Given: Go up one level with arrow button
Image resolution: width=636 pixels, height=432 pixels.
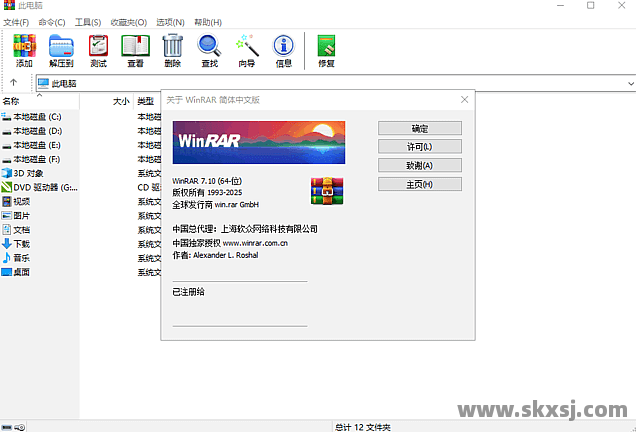Looking at the screenshot, I should pyautogui.click(x=14, y=83).
